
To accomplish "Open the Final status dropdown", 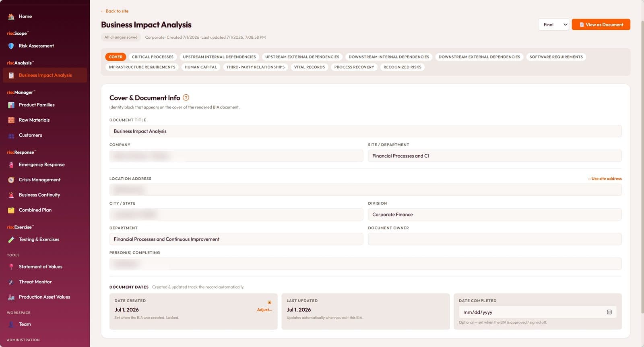I will click(x=553, y=25).
